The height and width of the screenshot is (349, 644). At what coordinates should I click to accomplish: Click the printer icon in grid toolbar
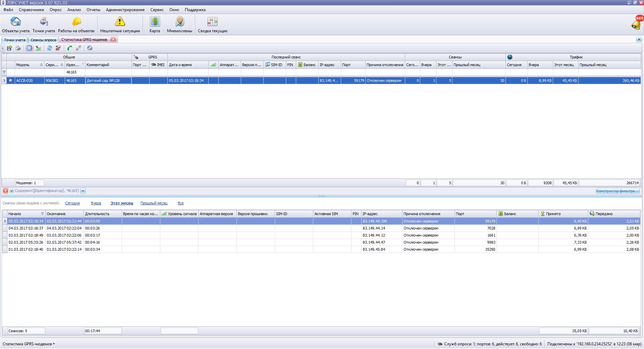tap(18, 48)
